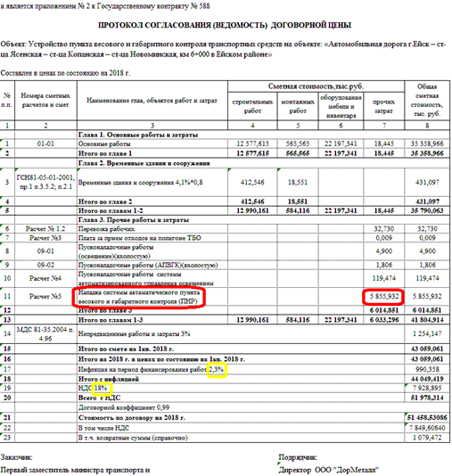The height and width of the screenshot is (476, 452).
Task: Click the header 'Сметная стоимость, тыс.руб.'
Action: (x=316, y=86)
